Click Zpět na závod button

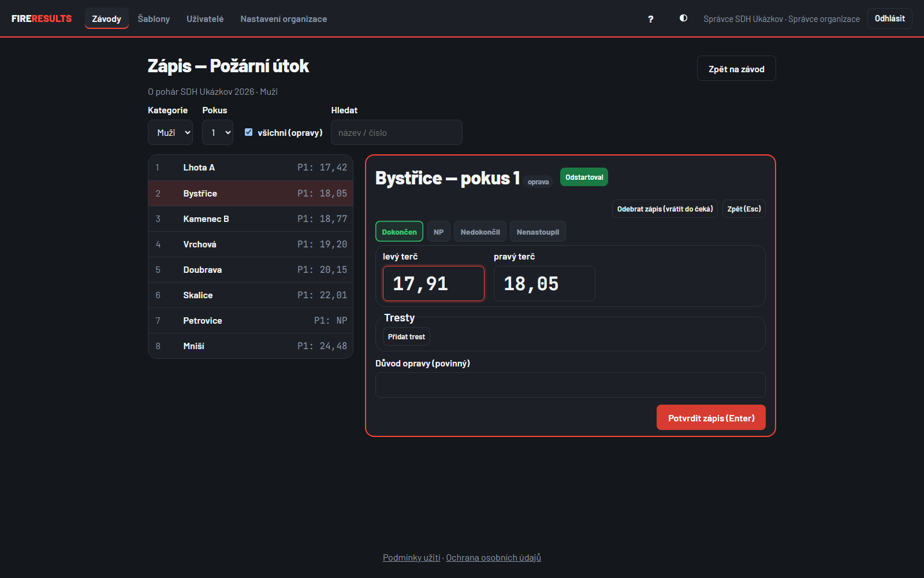coord(736,69)
